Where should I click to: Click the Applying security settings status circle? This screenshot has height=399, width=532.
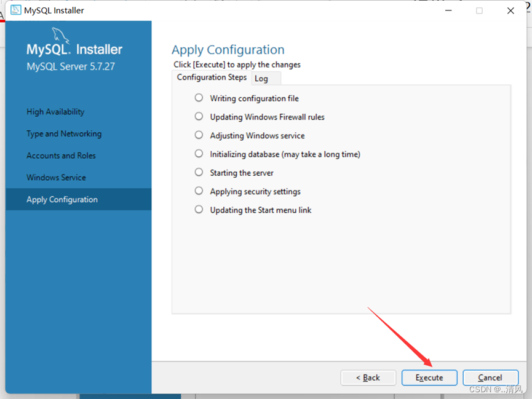199,191
